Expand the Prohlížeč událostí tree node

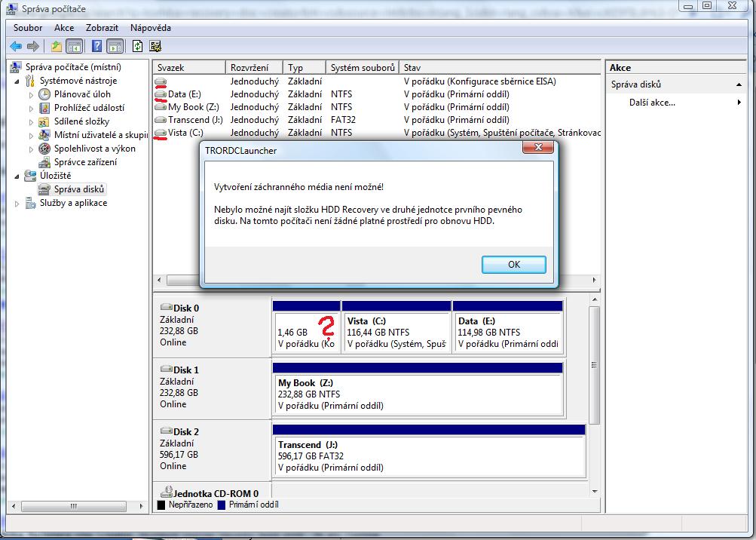[x=32, y=108]
